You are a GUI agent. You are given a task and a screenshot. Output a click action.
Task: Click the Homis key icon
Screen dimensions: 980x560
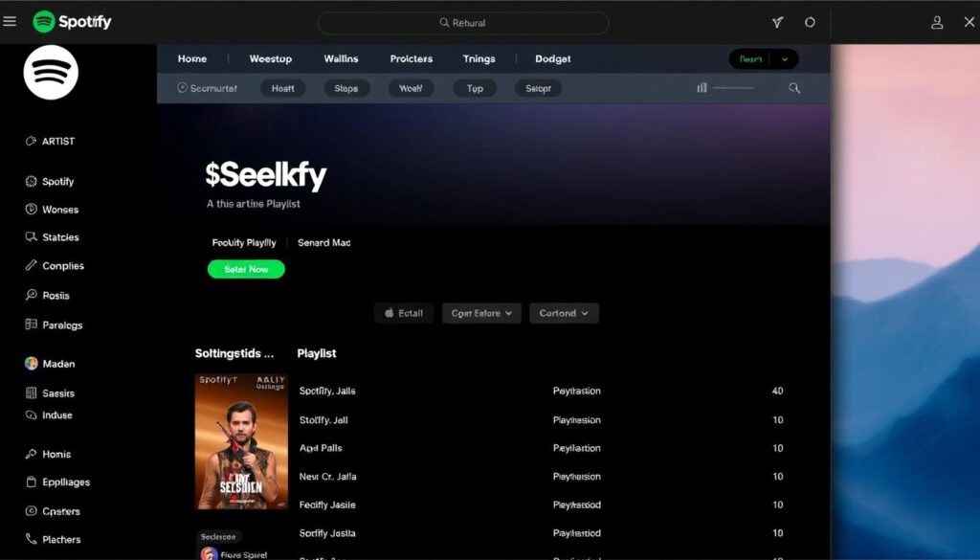31,454
